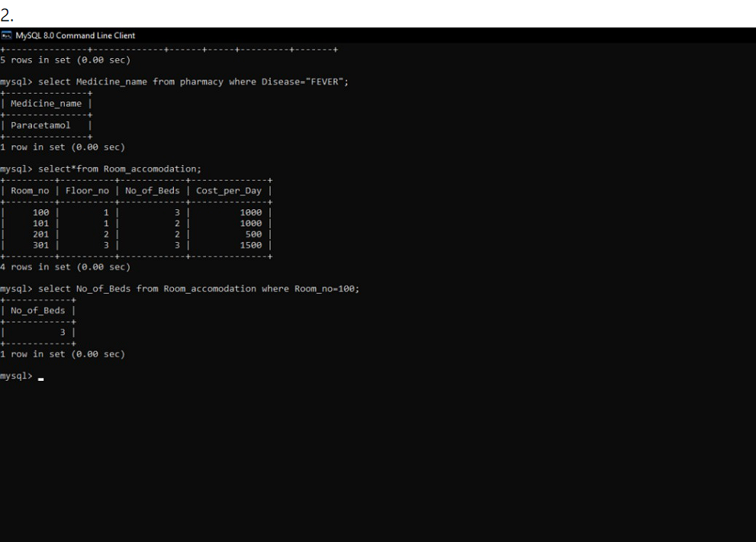Click the MySQL icon in the title bar
756x542 pixels.
coord(8,34)
